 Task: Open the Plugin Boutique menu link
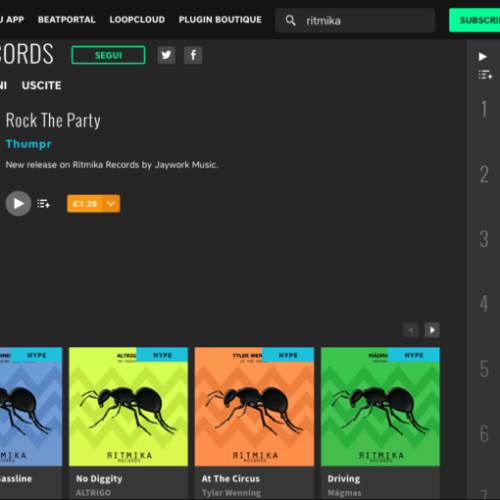220,20
